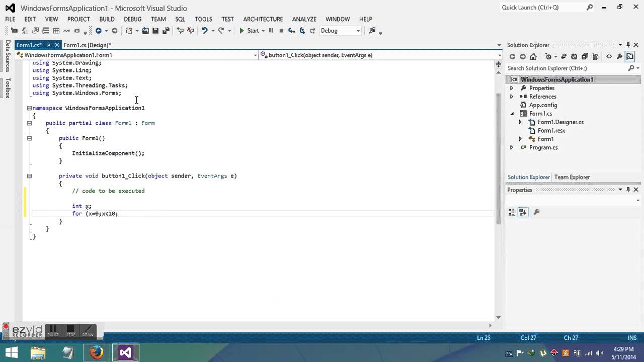The height and width of the screenshot is (362, 644).
Task: Expand the Program.cs node
Action: (512, 147)
